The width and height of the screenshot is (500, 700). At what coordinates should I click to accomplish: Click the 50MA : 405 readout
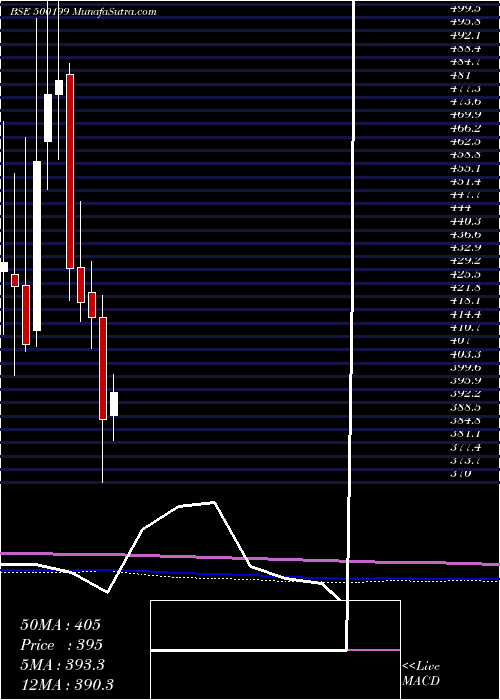(61, 625)
